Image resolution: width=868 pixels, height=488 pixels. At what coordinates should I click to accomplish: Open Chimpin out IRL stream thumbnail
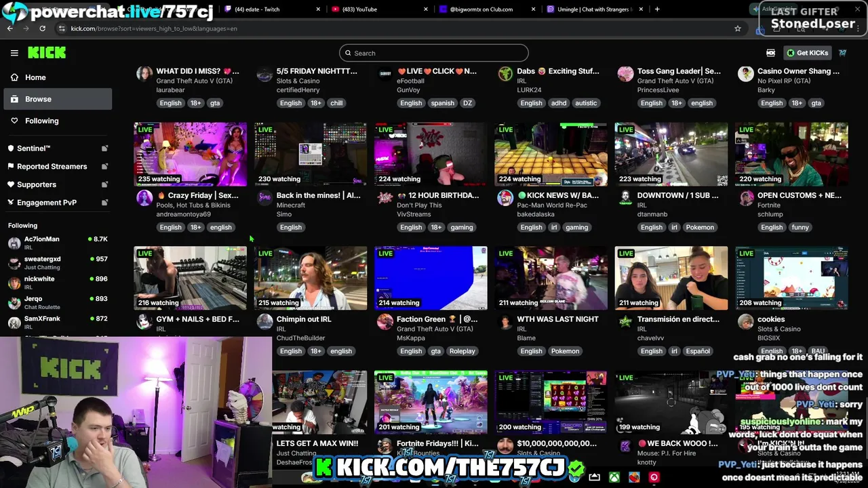pyautogui.click(x=311, y=278)
